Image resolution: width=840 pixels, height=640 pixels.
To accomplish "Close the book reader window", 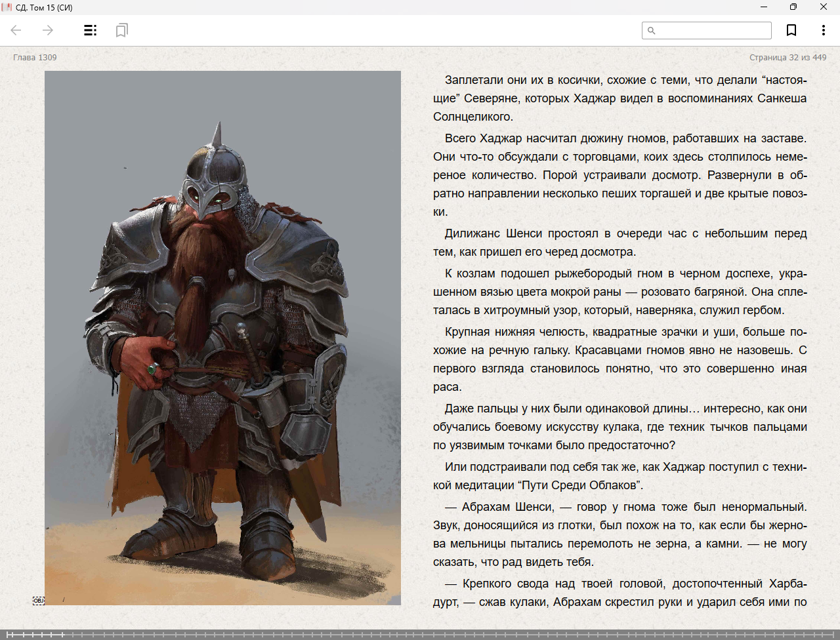I will [823, 7].
